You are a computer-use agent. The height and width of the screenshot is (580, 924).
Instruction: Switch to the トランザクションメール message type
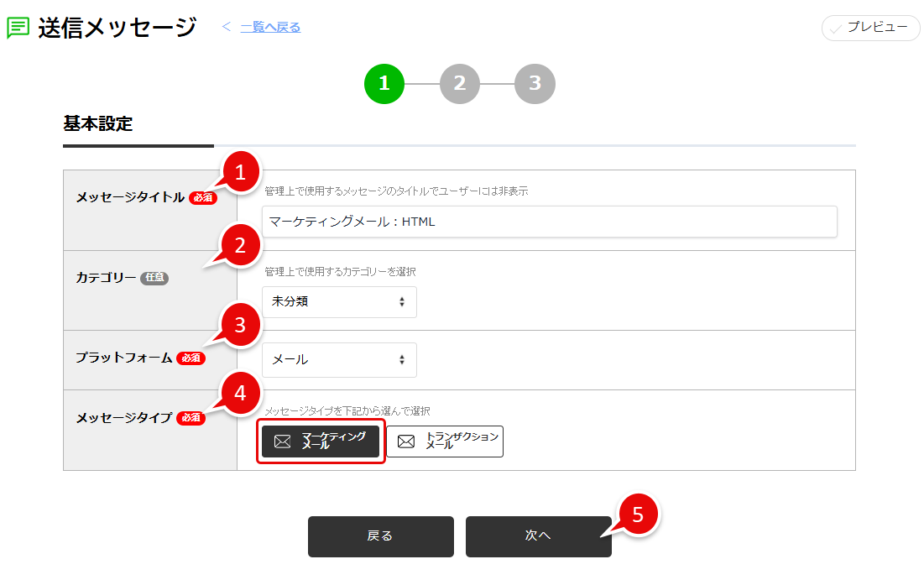445,441
